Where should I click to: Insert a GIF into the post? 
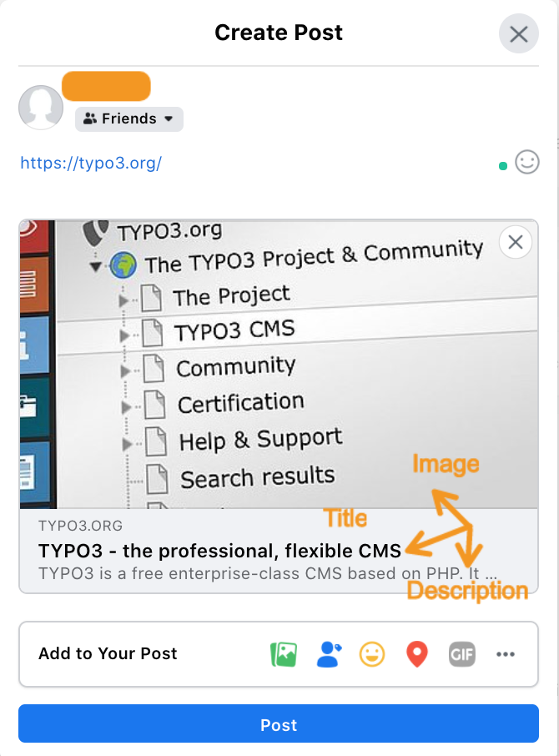point(461,654)
